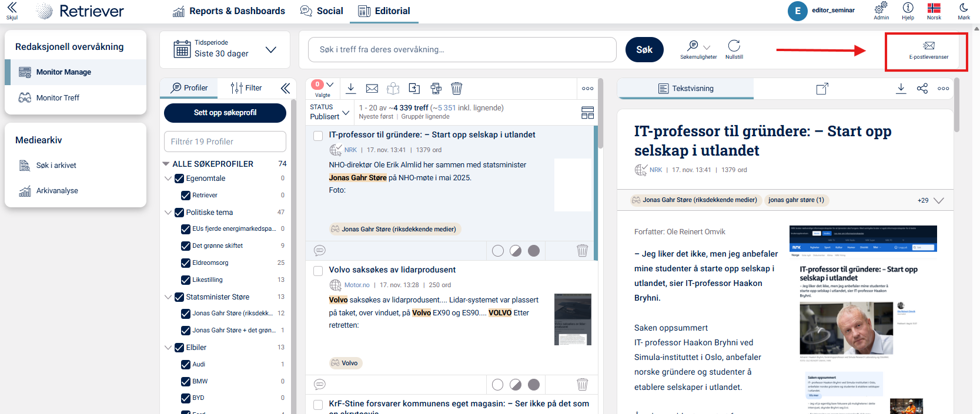Screen dimensions: 980x414
Task: Share the article via share icon
Action: (922, 89)
